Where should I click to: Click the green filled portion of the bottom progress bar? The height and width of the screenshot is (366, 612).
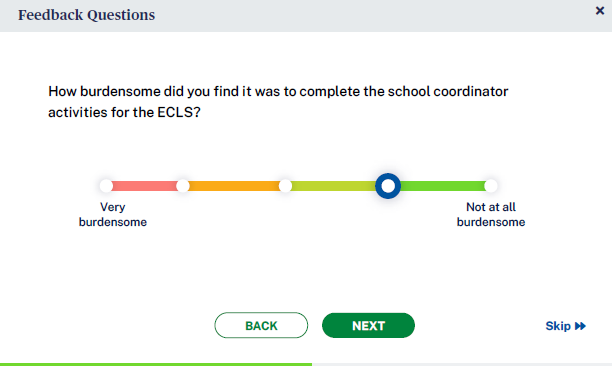coord(156,364)
